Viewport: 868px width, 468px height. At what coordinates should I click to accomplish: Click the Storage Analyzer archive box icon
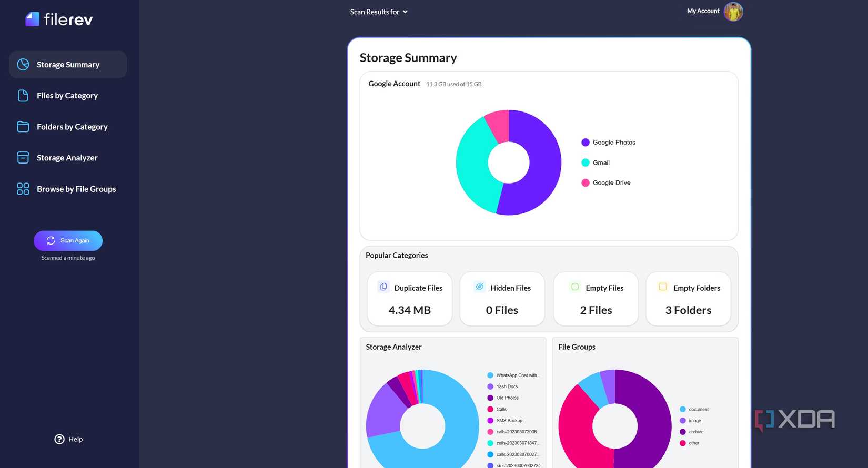pos(23,158)
